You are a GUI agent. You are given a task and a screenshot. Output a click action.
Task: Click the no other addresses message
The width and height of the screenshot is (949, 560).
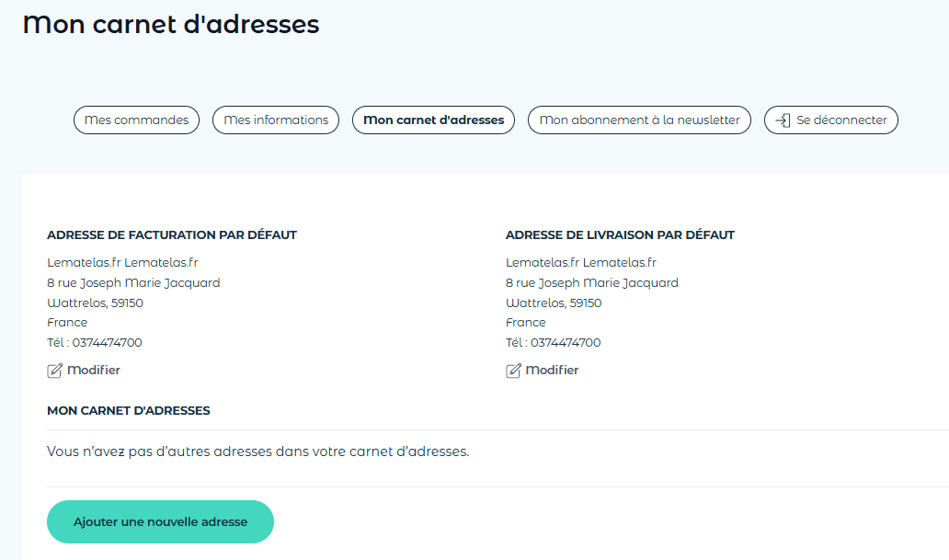click(x=257, y=452)
